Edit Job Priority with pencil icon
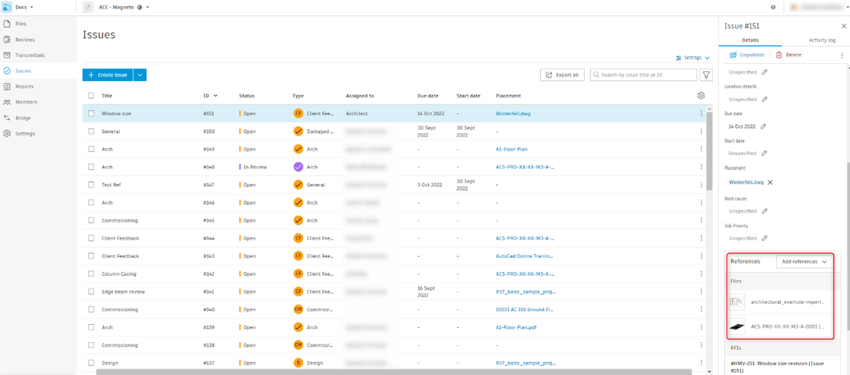 click(764, 238)
